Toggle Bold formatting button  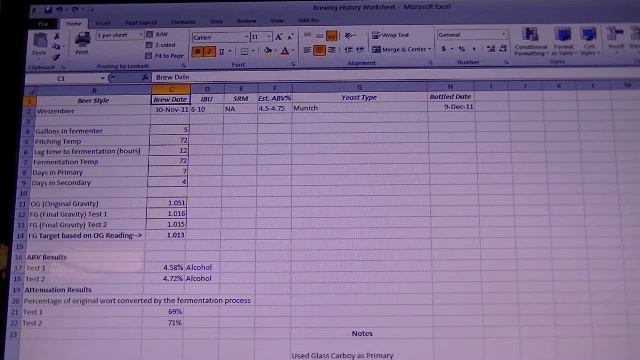pos(198,52)
